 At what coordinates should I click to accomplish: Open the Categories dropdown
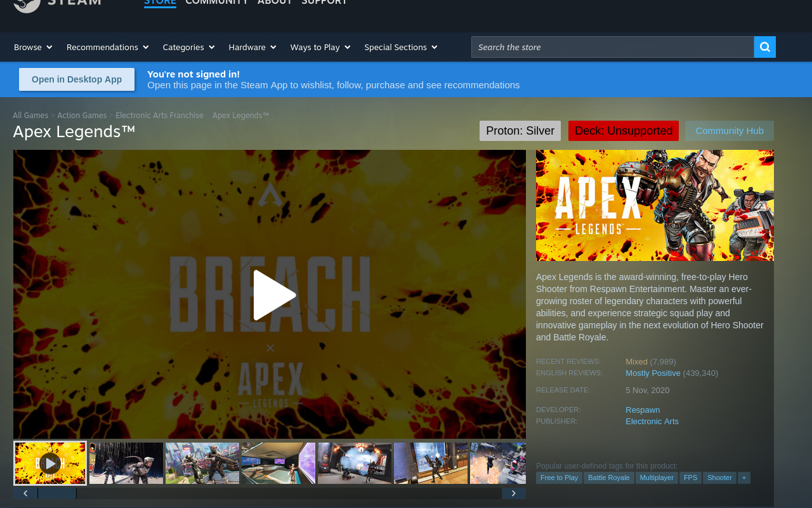pyautogui.click(x=189, y=47)
